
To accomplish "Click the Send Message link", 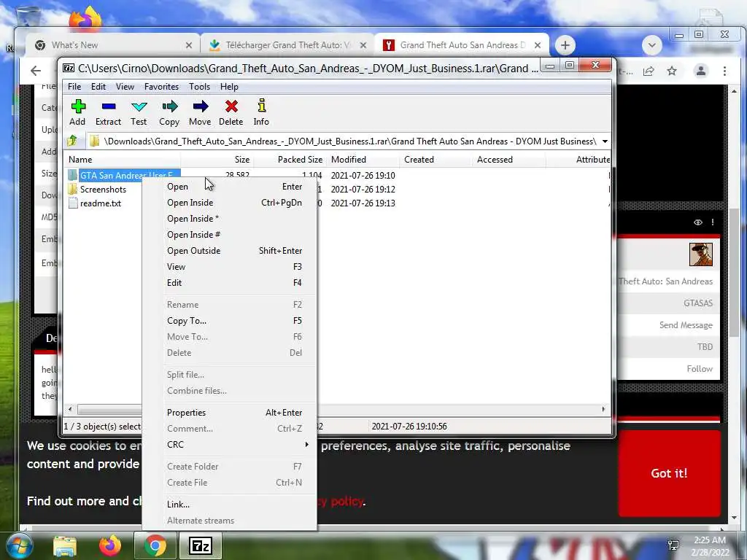I will pyautogui.click(x=686, y=324).
